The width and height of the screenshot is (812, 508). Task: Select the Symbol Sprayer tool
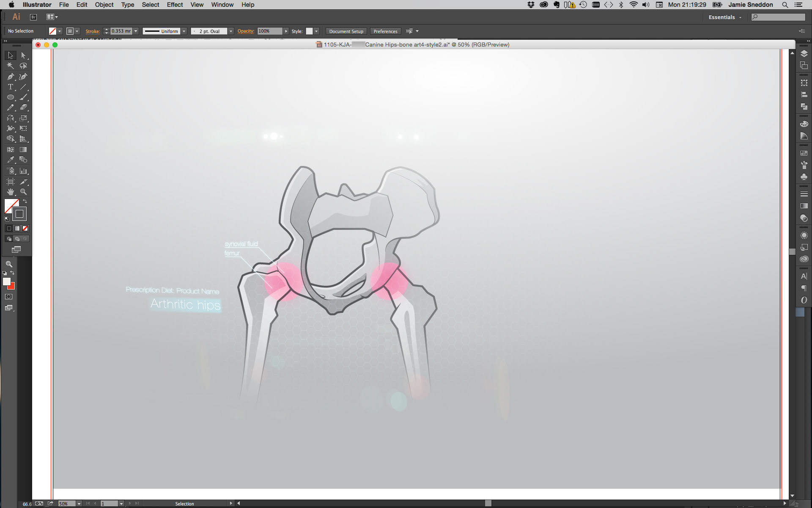(x=11, y=171)
